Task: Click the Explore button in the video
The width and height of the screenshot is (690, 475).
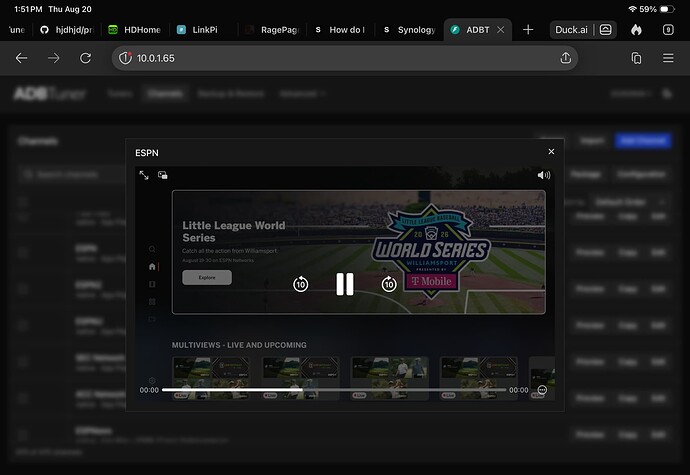Action: point(207,277)
